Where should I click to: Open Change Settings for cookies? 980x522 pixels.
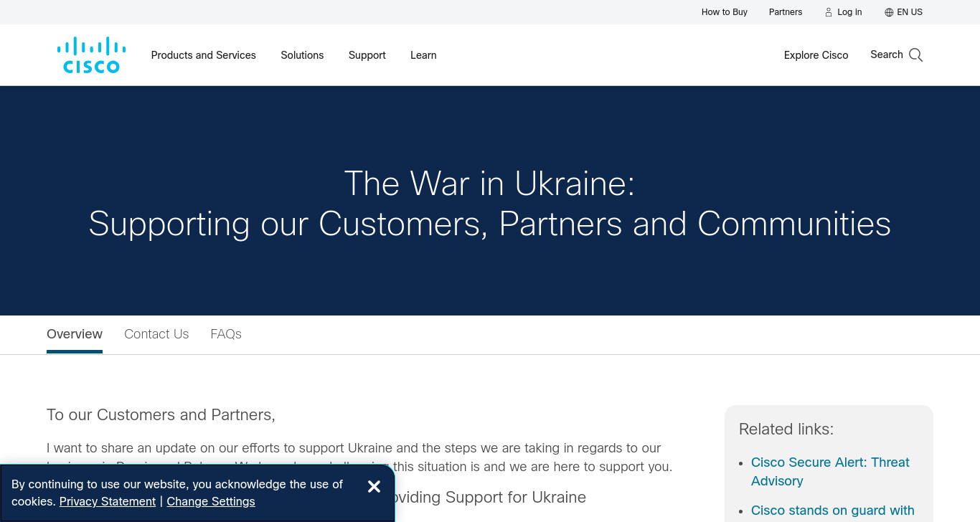point(211,501)
